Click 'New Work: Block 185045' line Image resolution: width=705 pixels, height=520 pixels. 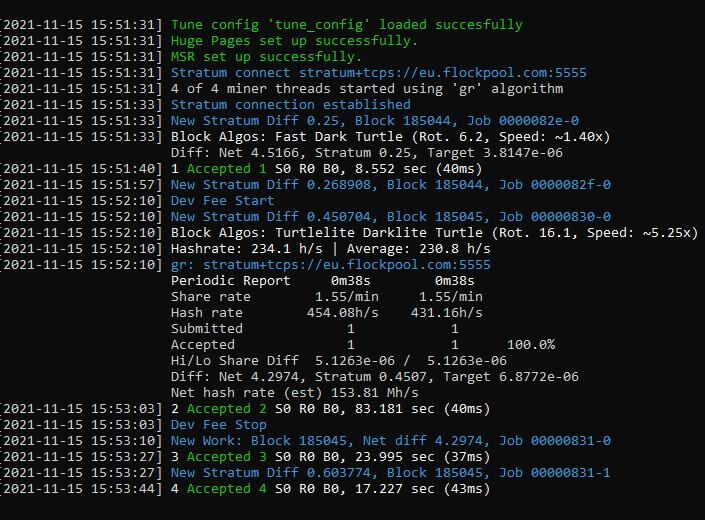pos(391,440)
